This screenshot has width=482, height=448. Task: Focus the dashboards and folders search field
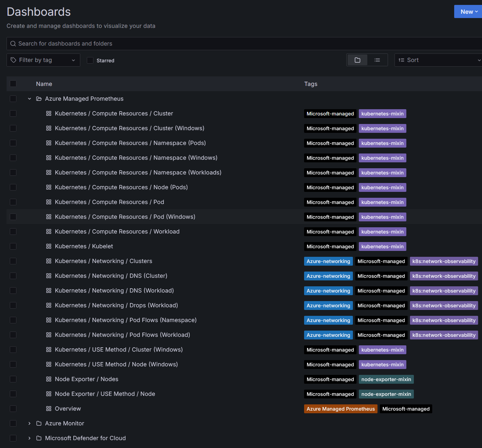pyautogui.click(x=244, y=44)
